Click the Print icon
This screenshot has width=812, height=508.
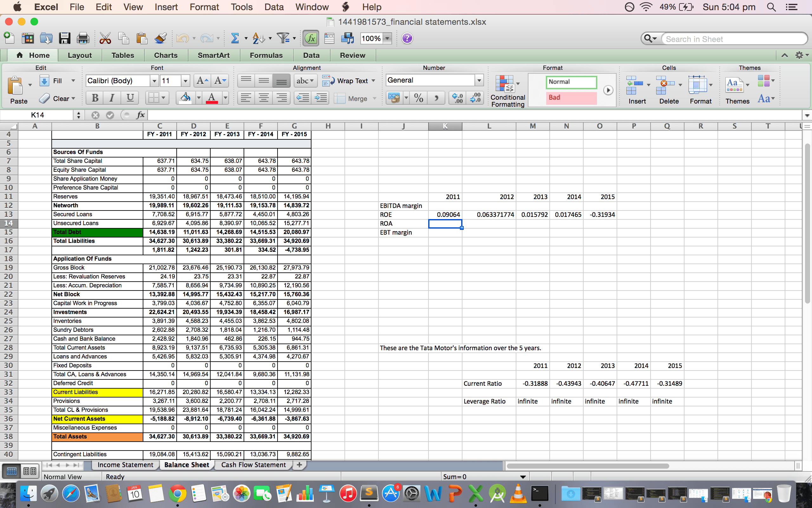[83, 38]
